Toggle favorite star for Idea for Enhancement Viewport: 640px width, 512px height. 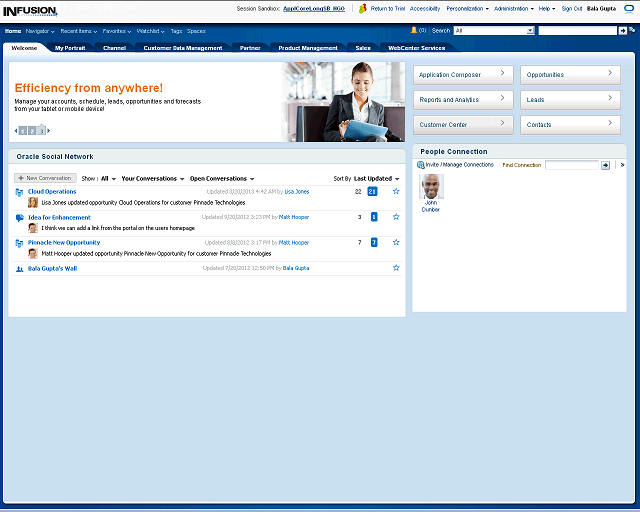[x=396, y=217]
